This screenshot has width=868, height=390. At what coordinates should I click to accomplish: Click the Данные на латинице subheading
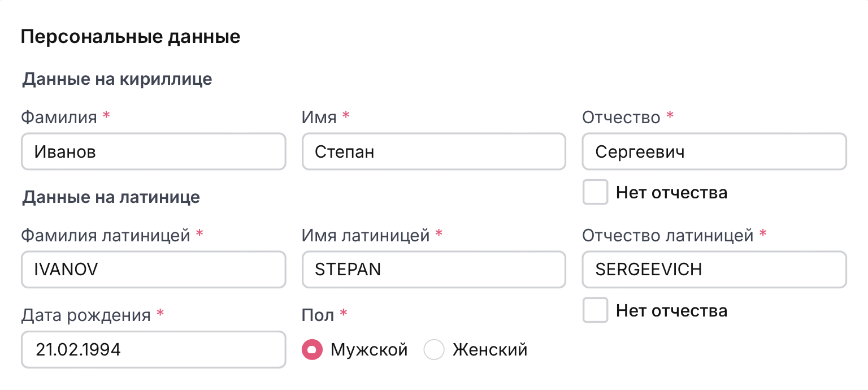[111, 197]
